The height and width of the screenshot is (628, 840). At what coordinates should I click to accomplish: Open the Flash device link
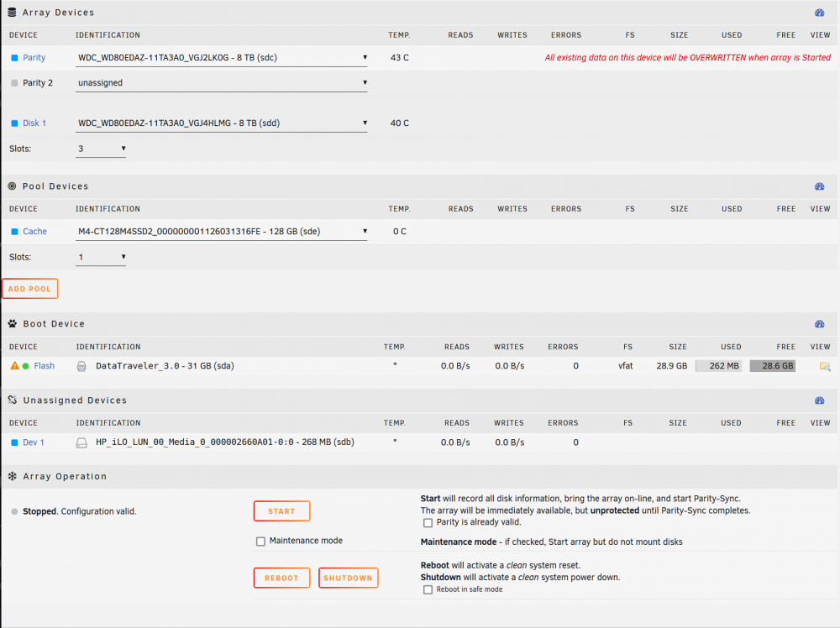(x=44, y=366)
